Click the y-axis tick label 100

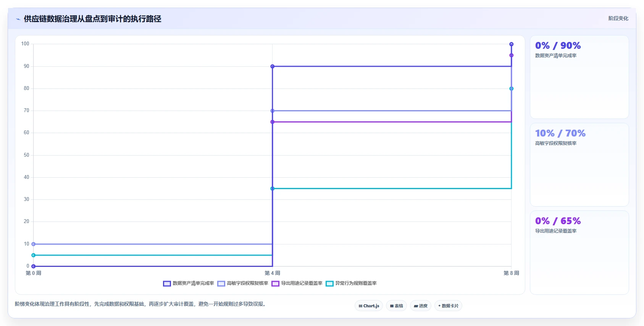click(x=25, y=44)
